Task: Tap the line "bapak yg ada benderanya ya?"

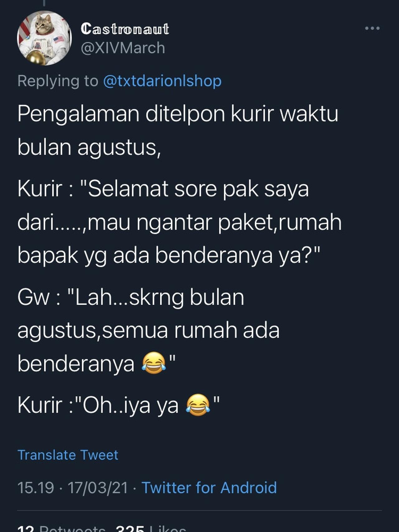Action: click(169, 256)
